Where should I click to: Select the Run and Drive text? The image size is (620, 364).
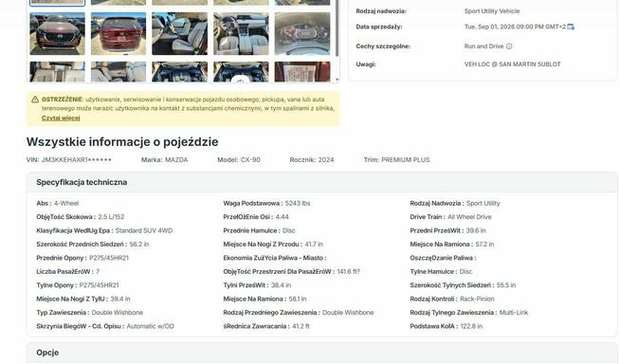coord(483,46)
